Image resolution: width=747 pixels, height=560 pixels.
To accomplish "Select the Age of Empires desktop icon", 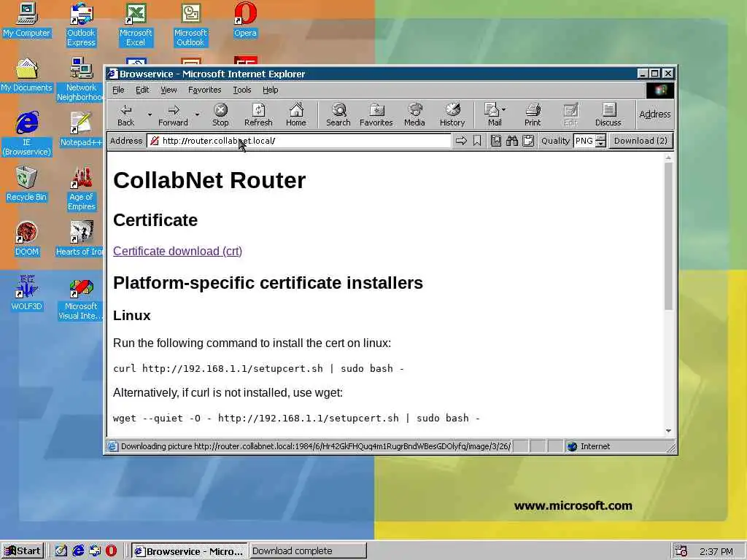I will pos(81,188).
